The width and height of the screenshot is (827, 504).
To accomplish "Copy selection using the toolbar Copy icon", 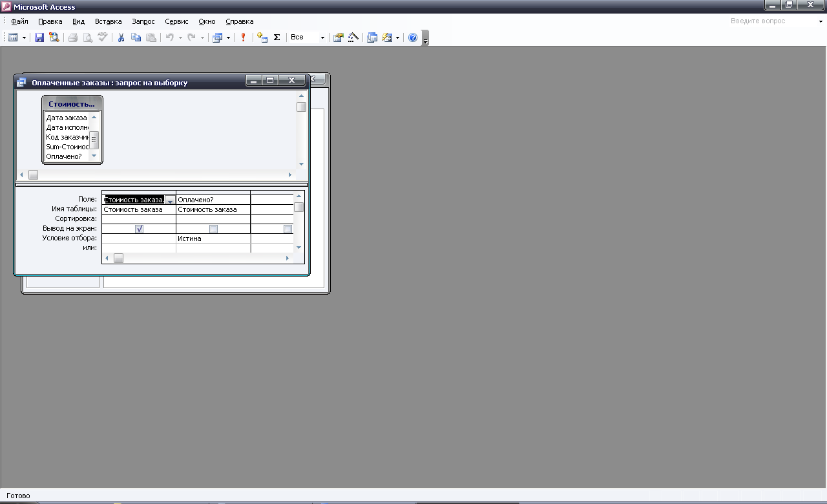I will coord(136,37).
